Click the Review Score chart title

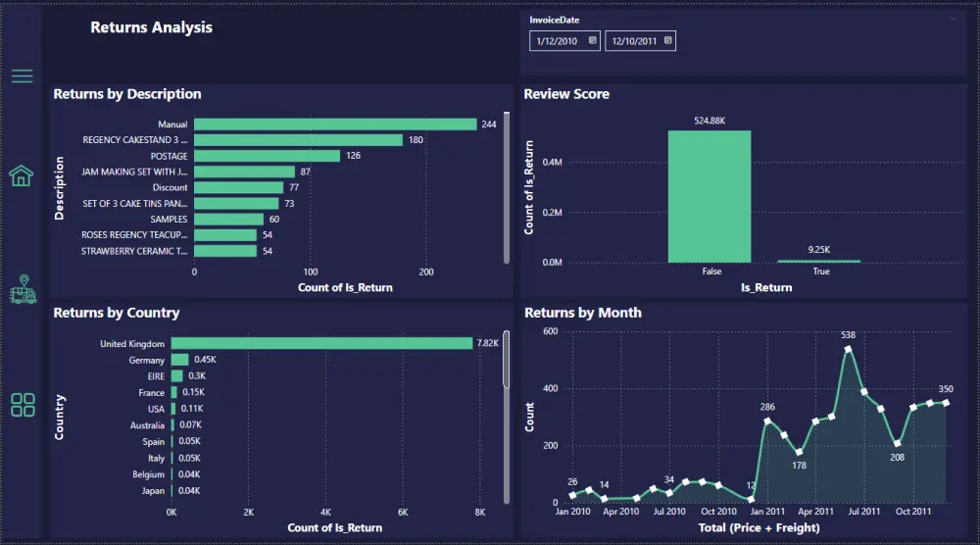point(566,94)
